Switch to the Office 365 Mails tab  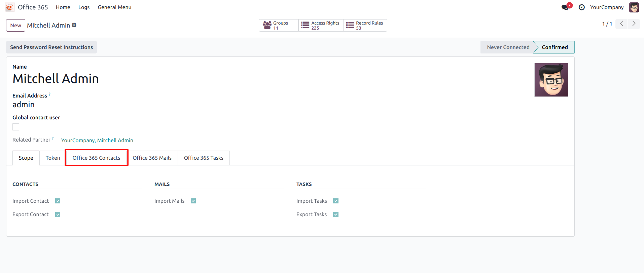pyautogui.click(x=152, y=158)
